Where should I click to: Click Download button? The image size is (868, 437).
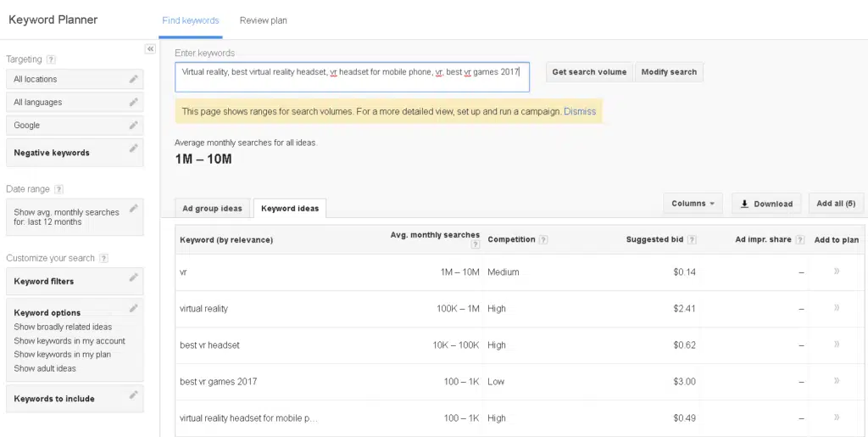(x=766, y=204)
